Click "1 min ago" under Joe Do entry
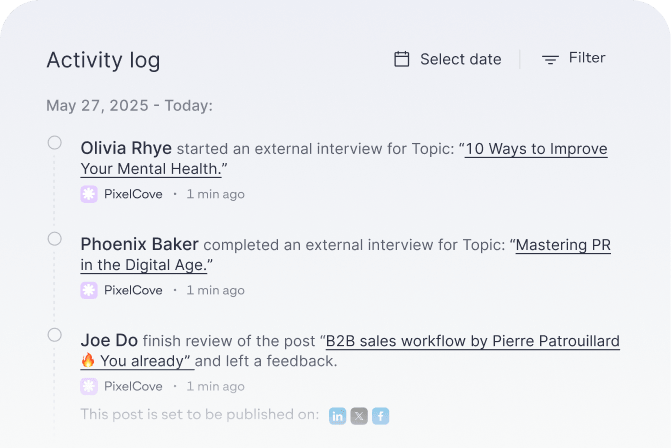 tap(215, 386)
